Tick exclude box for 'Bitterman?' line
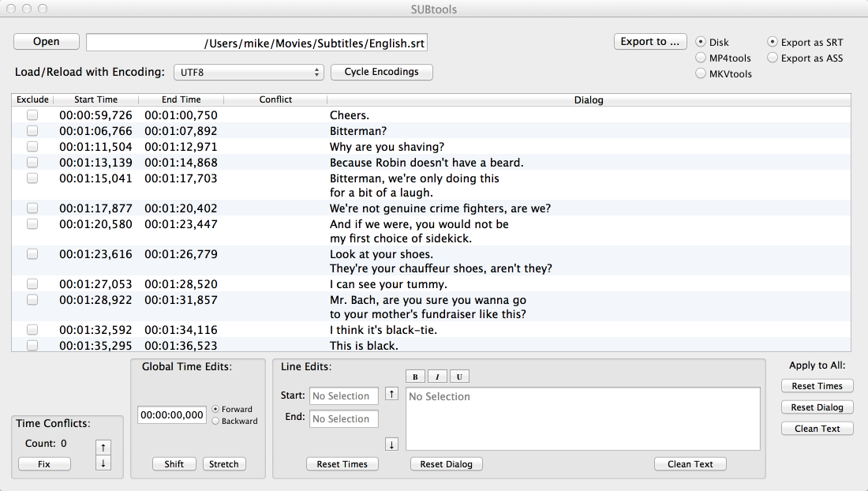Viewport: 868px width, 491px height. coord(32,131)
